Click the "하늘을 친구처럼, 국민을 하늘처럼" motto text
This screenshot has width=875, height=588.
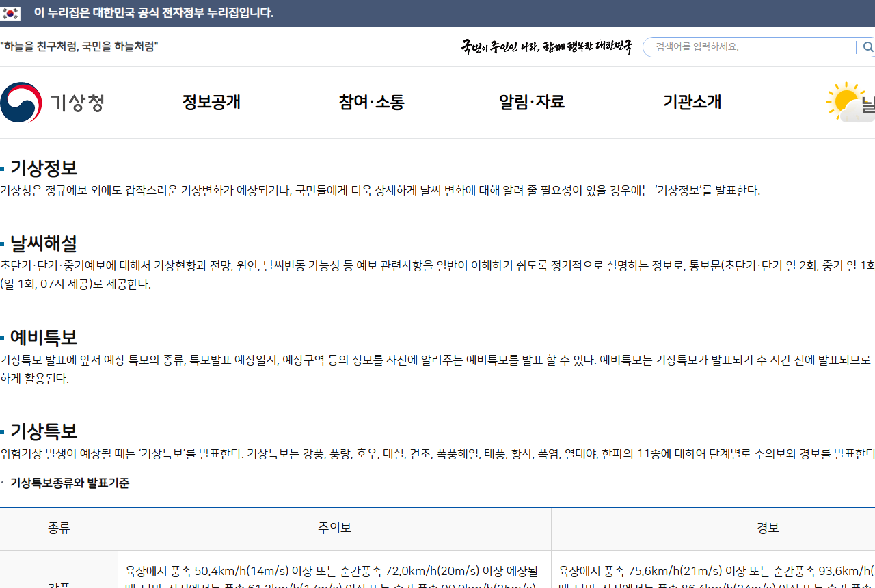[79, 46]
